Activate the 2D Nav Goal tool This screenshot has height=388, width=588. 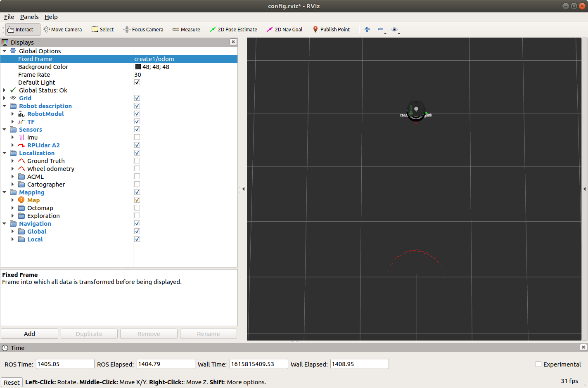pos(285,30)
